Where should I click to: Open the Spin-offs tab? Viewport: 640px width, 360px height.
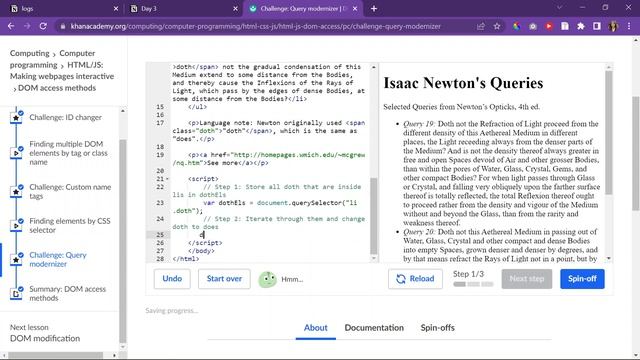(x=438, y=328)
